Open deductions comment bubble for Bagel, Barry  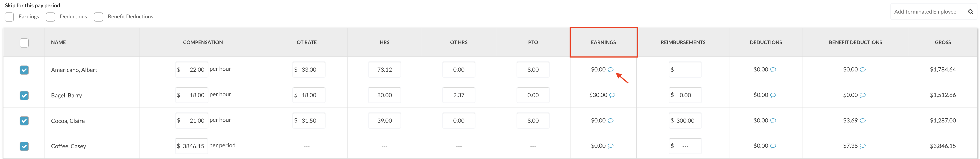pyautogui.click(x=773, y=95)
